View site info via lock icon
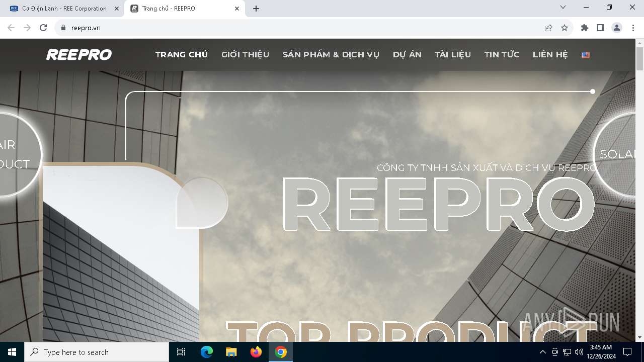 [x=63, y=28]
